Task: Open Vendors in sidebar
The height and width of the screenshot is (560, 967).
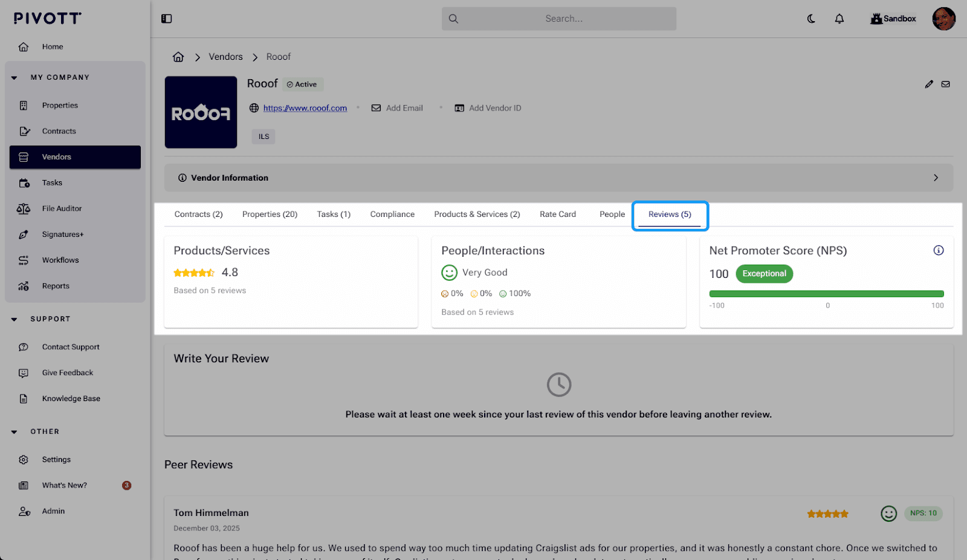Action: 75,157
